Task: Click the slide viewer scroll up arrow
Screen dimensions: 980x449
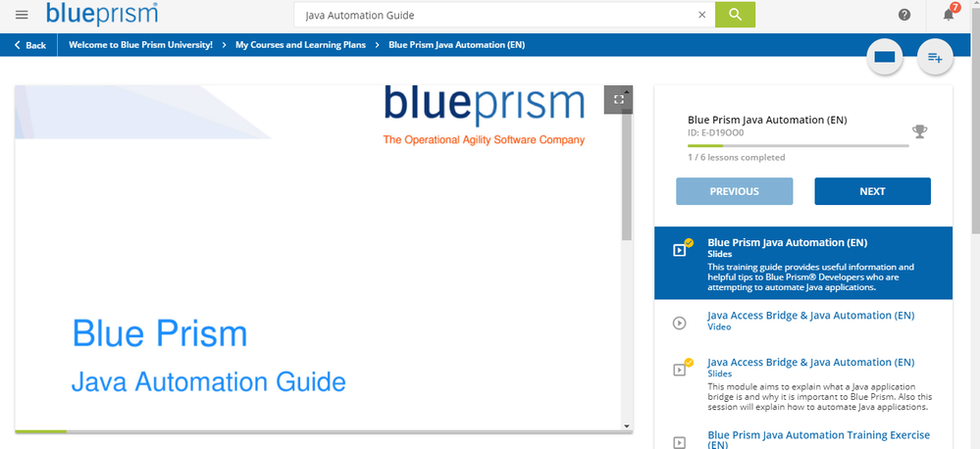Action: point(627,90)
